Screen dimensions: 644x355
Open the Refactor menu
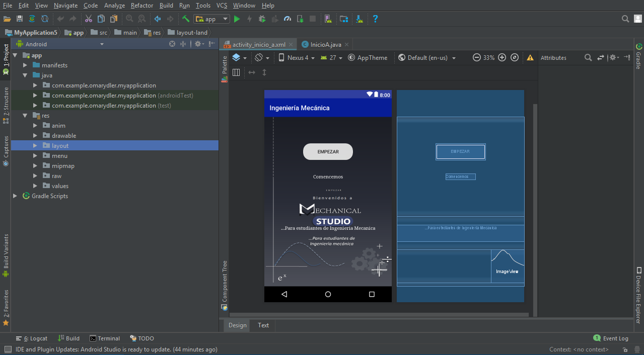(142, 6)
